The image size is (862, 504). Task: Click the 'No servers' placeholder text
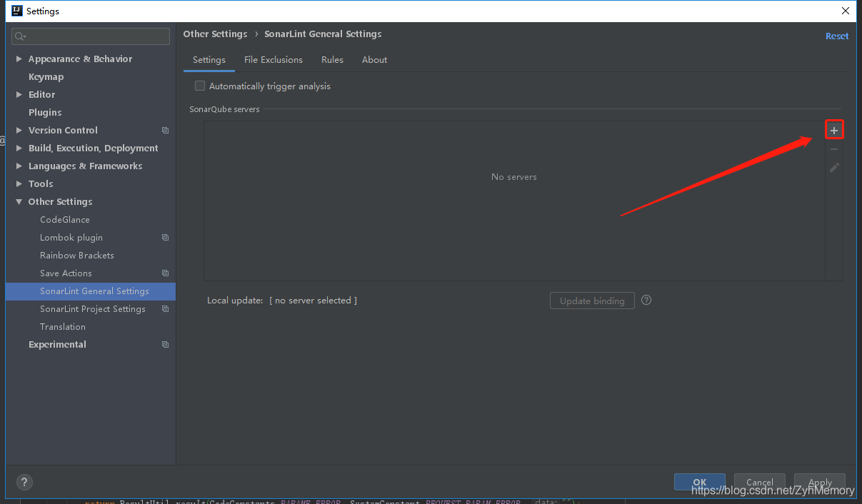(514, 177)
